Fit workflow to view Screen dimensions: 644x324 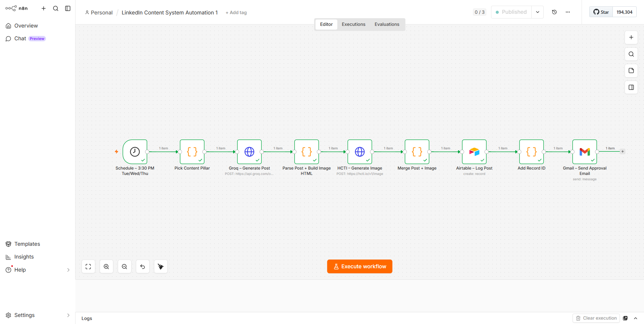pos(88,267)
